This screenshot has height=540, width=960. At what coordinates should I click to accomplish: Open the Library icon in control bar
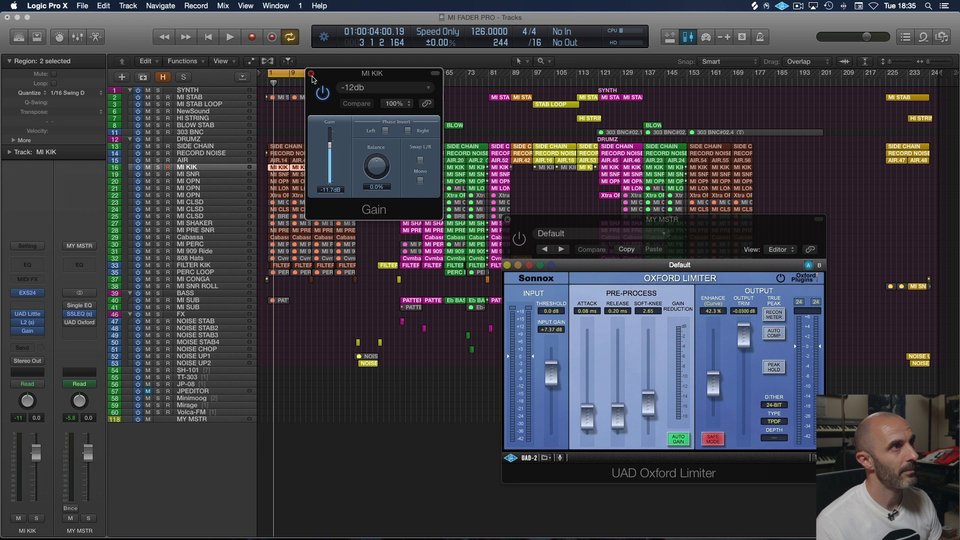pos(19,37)
